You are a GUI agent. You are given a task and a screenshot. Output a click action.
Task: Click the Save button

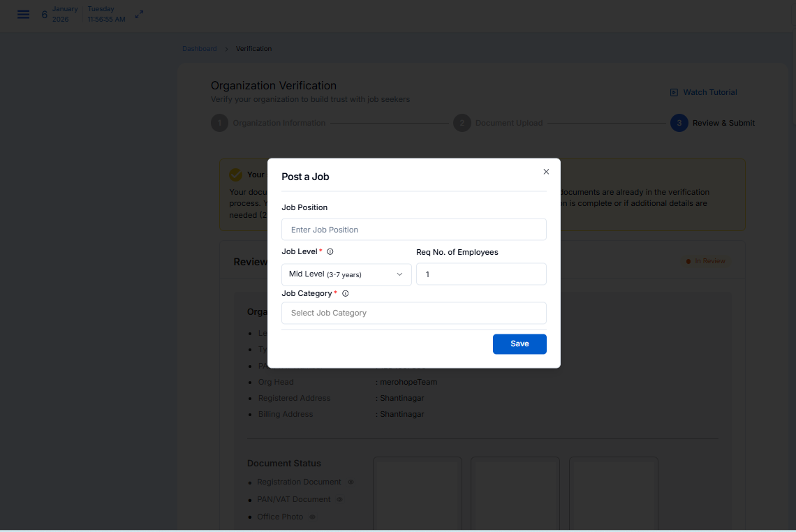click(x=519, y=343)
